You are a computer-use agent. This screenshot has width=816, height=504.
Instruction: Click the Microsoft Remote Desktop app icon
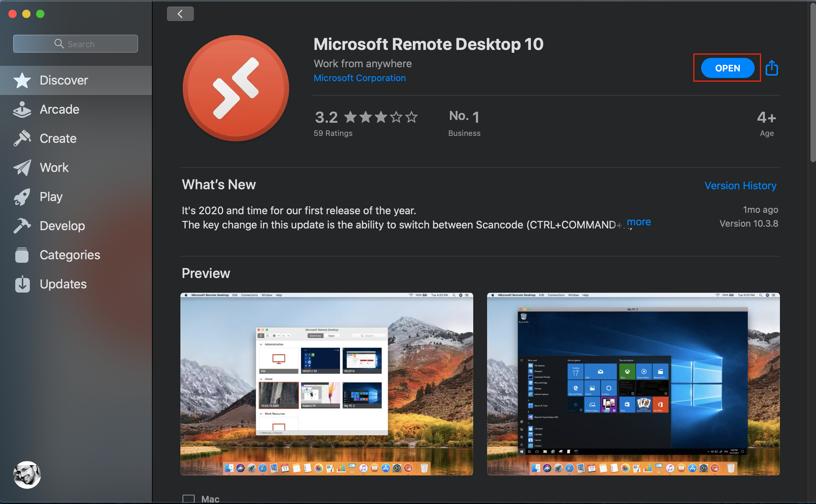pos(236,88)
